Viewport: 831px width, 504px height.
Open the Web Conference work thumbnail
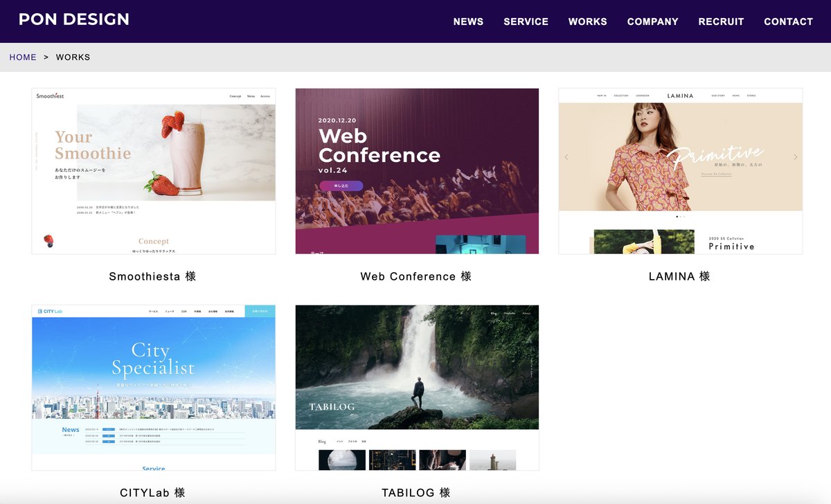pos(417,171)
